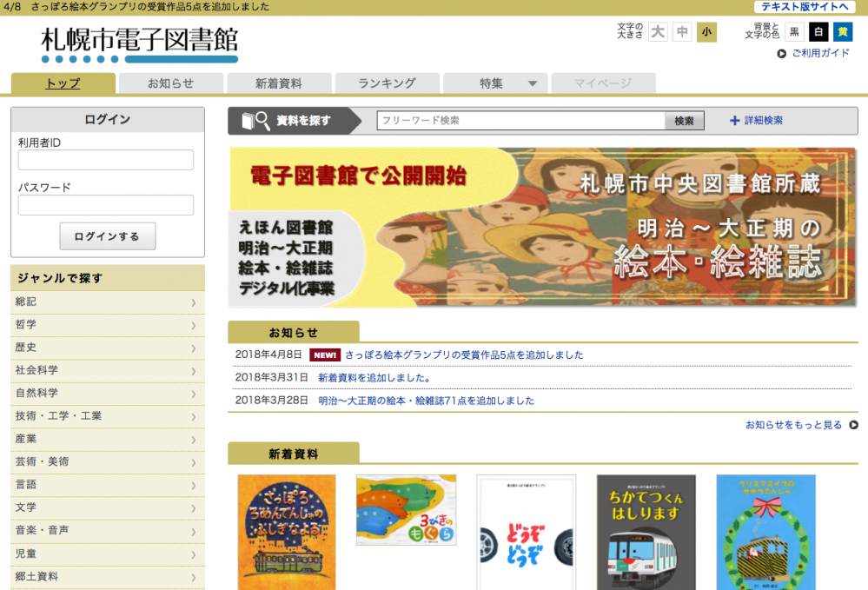Image resolution: width=868 pixels, height=590 pixels.
Task: Click the 2018年3月28日 news date
Action: click(x=271, y=401)
